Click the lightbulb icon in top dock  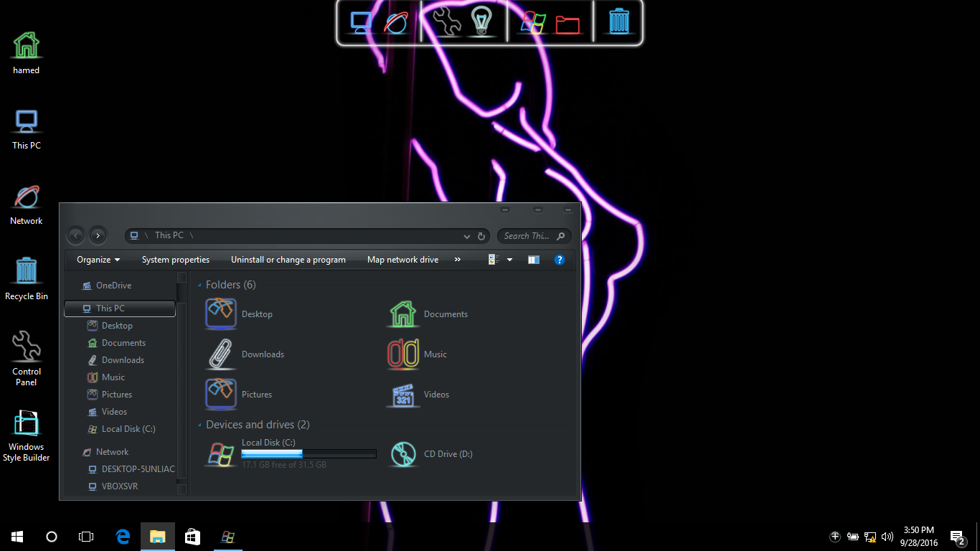[x=481, y=22]
